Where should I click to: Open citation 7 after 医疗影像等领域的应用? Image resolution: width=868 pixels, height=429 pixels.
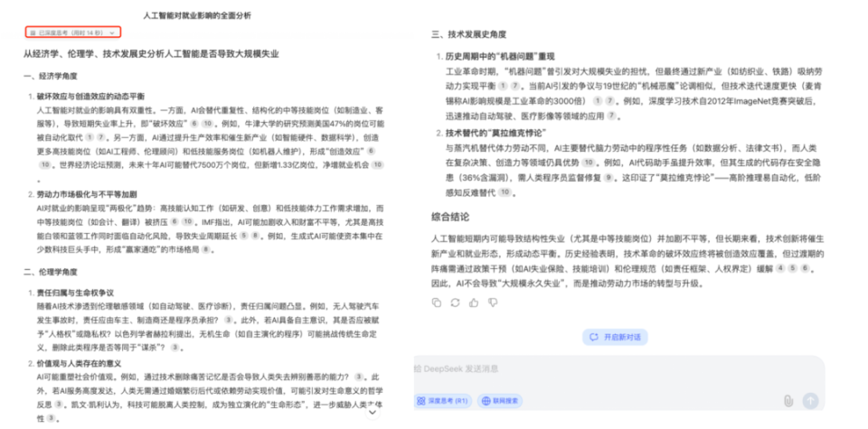click(x=611, y=116)
